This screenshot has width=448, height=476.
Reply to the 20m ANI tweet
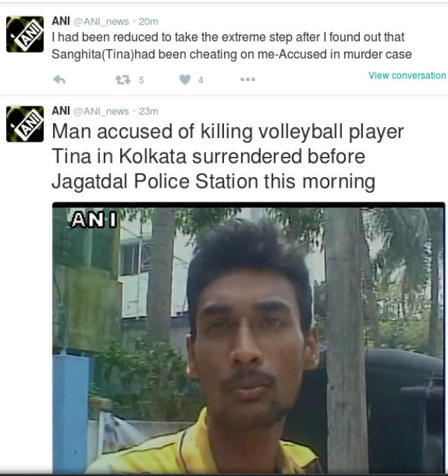click(x=60, y=80)
